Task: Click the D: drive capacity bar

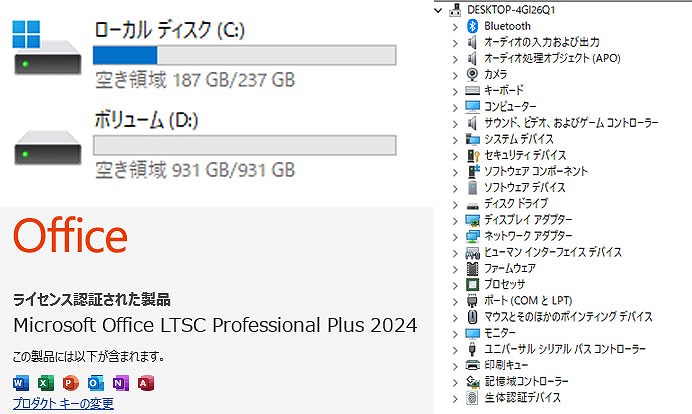Action: 244,145
